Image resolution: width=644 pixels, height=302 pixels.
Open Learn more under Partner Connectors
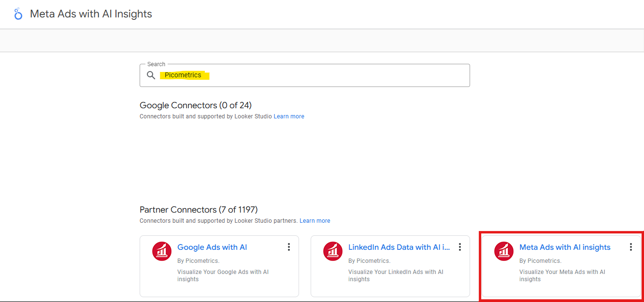click(315, 221)
